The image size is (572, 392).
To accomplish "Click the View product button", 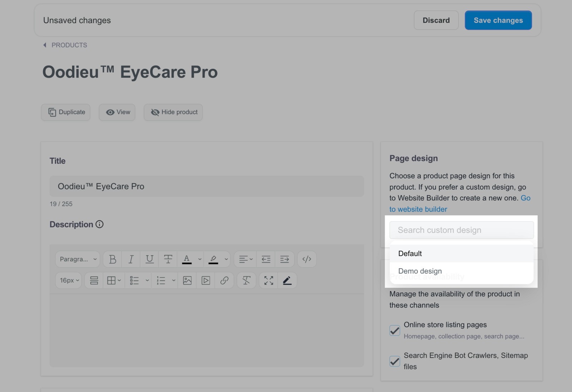I will [117, 112].
